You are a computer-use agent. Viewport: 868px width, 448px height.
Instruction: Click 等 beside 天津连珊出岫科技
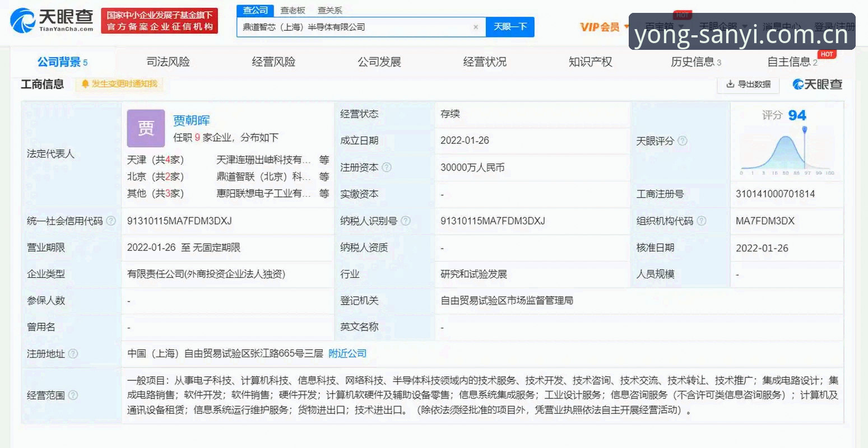pyautogui.click(x=324, y=160)
